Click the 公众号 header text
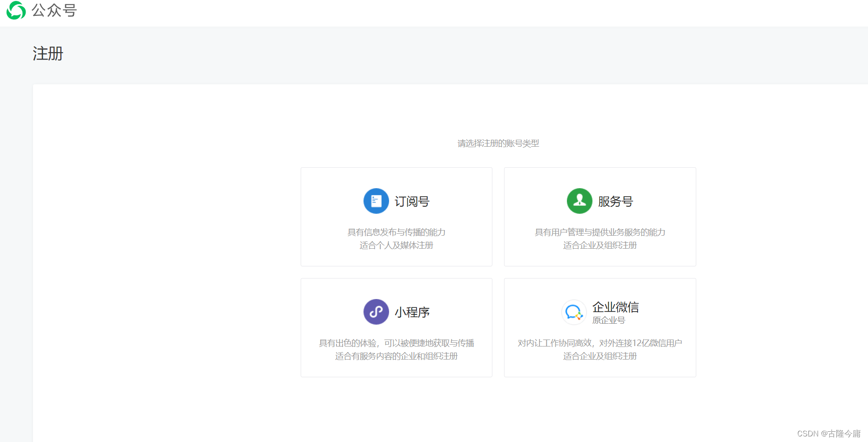Viewport: 868px width, 442px height. coord(54,10)
